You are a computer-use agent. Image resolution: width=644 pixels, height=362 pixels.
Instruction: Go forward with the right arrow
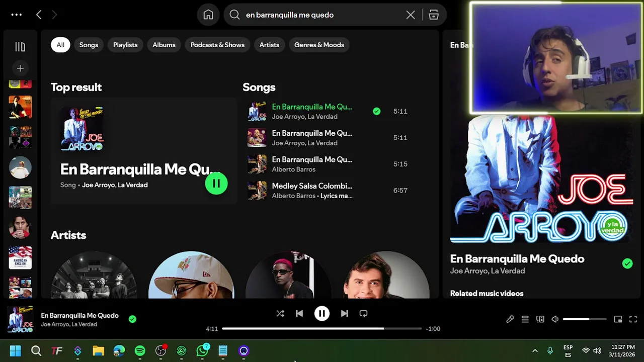coord(54,15)
